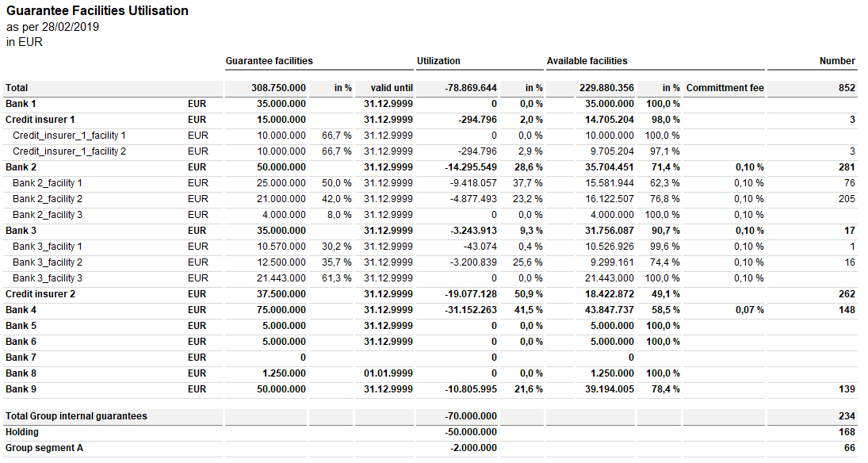Click Credit insurer 2 amount 37.500.000
Viewport: 868px width, 463px height.
click(x=281, y=294)
